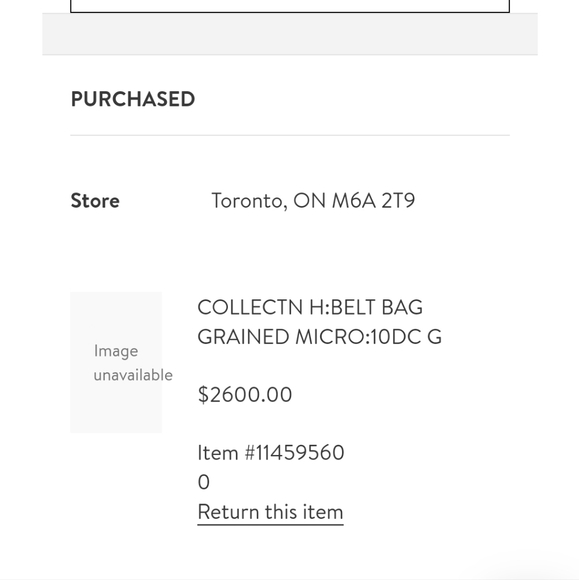Select the COLLECTN H:BELT BAG product title
Image resolution: width=579 pixels, height=580 pixels.
click(x=310, y=307)
